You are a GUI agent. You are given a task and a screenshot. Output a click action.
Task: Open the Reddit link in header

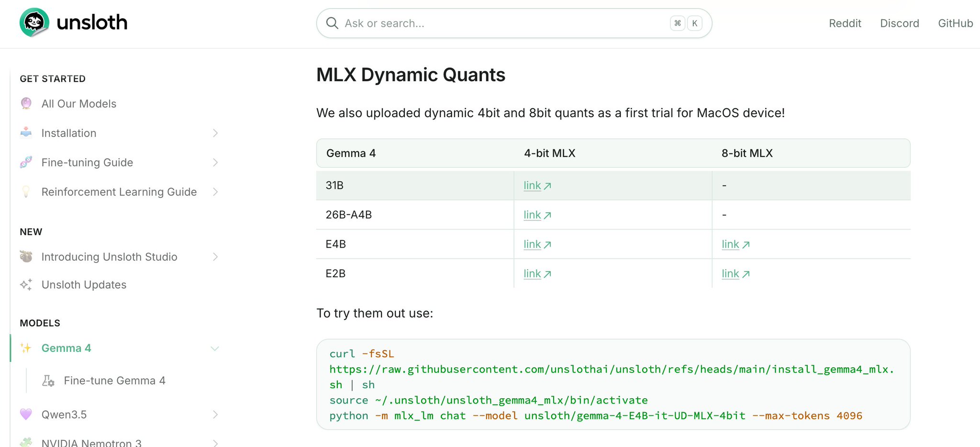pos(845,23)
